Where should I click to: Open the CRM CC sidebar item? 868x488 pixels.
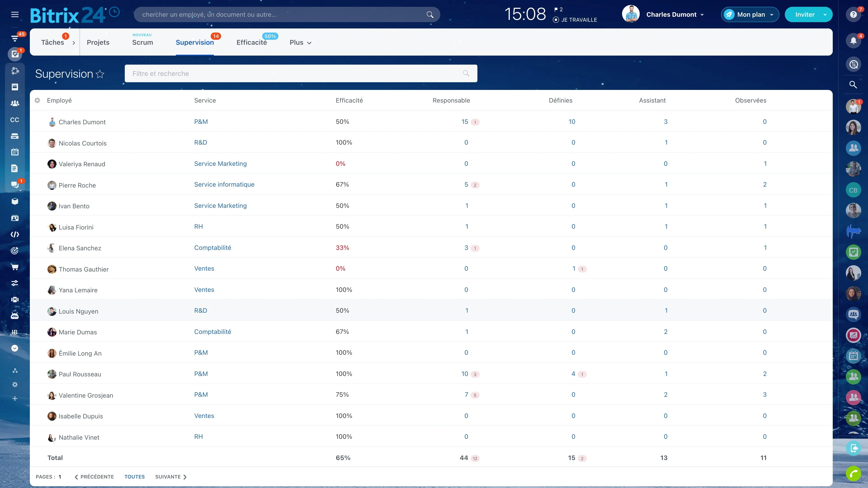click(x=15, y=120)
